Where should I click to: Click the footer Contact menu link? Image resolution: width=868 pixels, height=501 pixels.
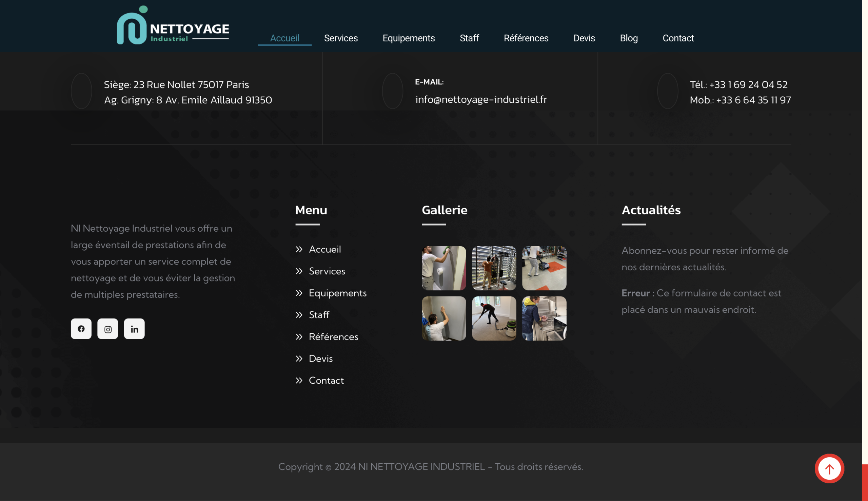pyautogui.click(x=326, y=380)
